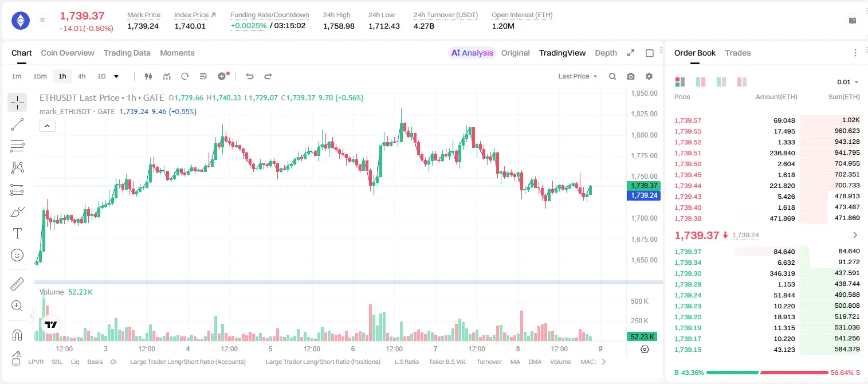
Task: Open the 0.01 price precision dropdown
Action: tap(848, 82)
